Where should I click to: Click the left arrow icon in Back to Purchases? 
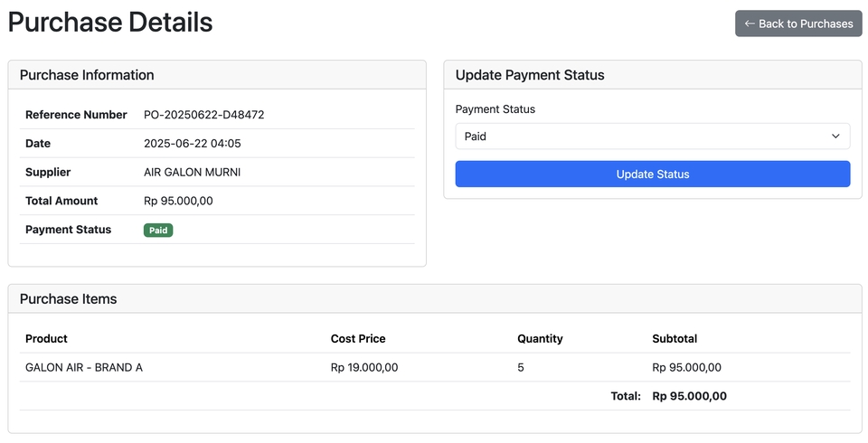pyautogui.click(x=749, y=24)
